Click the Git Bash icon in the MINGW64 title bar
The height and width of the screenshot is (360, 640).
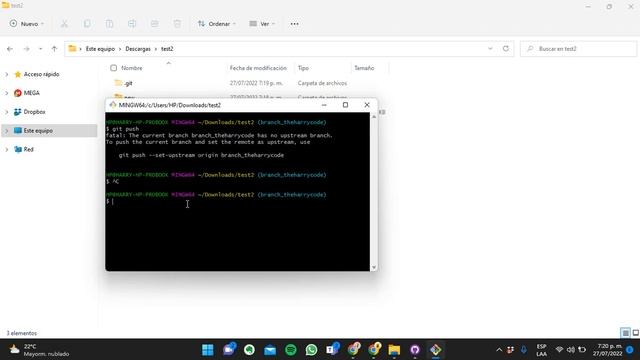[x=113, y=105]
